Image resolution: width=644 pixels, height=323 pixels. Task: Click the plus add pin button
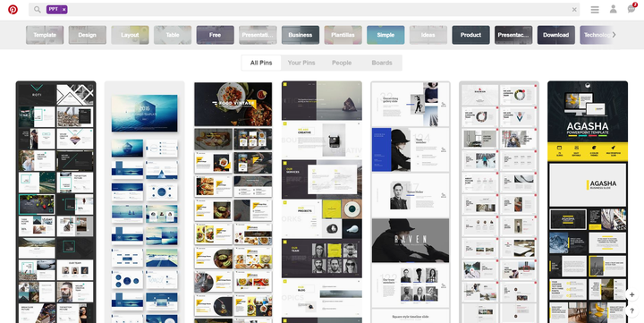pyautogui.click(x=631, y=294)
